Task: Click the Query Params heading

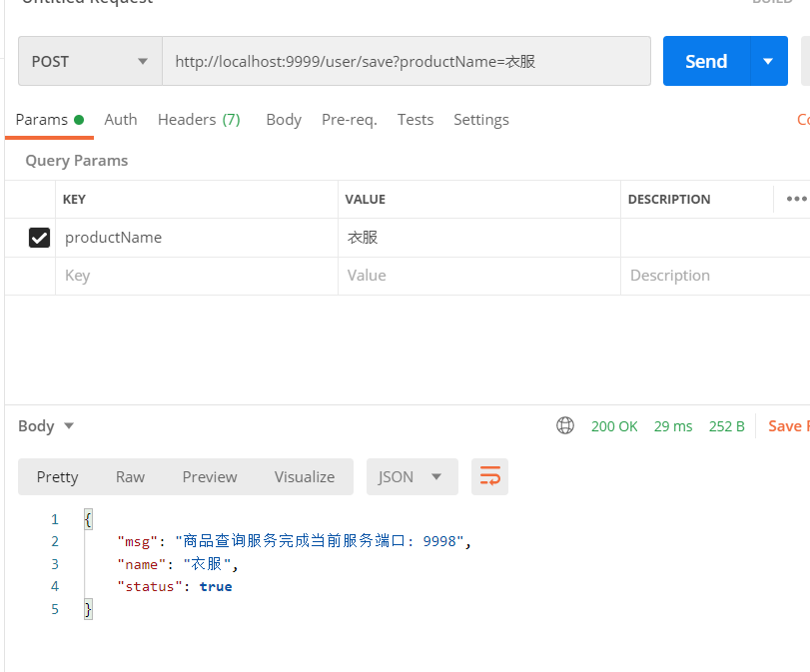Action: coord(77,161)
